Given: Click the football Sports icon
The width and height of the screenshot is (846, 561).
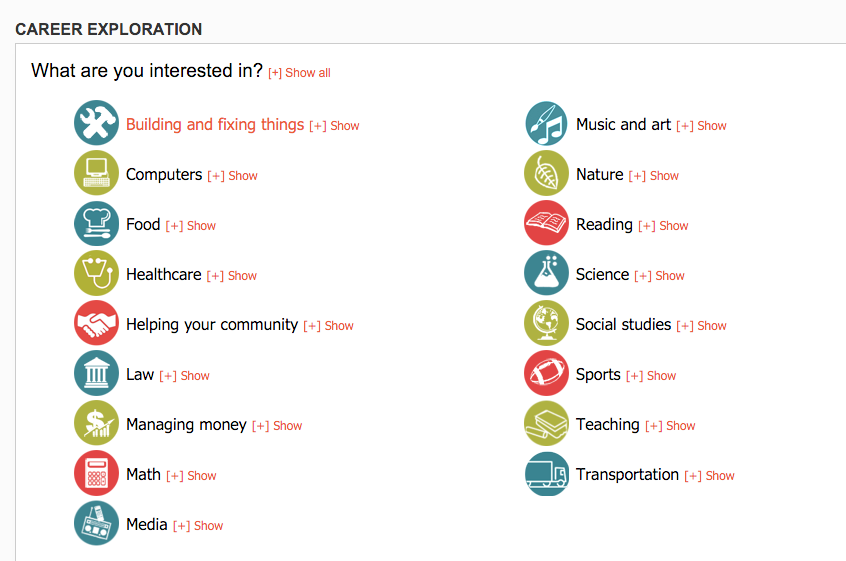Looking at the screenshot, I should click(x=546, y=373).
